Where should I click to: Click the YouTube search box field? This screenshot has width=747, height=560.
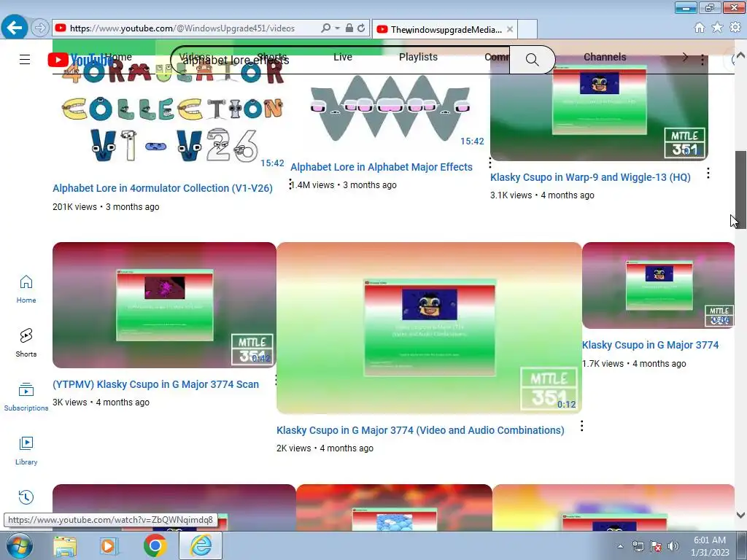(x=340, y=60)
